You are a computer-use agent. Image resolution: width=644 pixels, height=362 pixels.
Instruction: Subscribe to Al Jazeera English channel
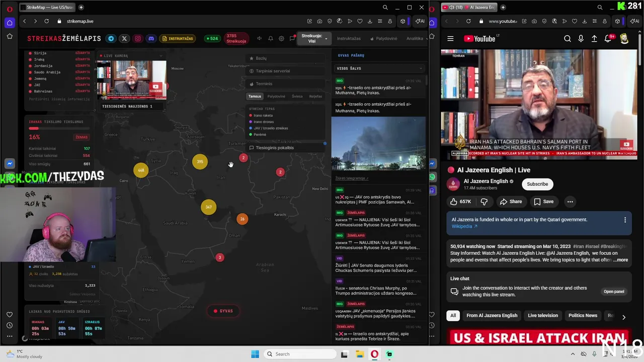coord(537,184)
